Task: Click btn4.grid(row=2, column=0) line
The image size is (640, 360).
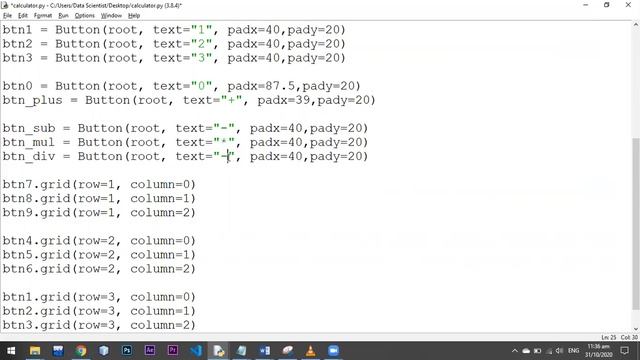Action: coord(99,241)
